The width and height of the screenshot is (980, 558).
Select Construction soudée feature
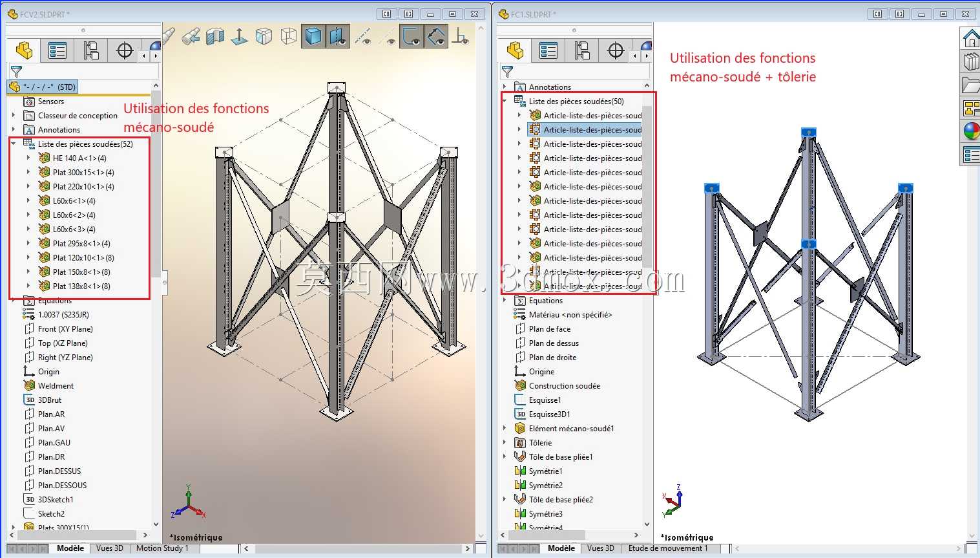pos(558,385)
